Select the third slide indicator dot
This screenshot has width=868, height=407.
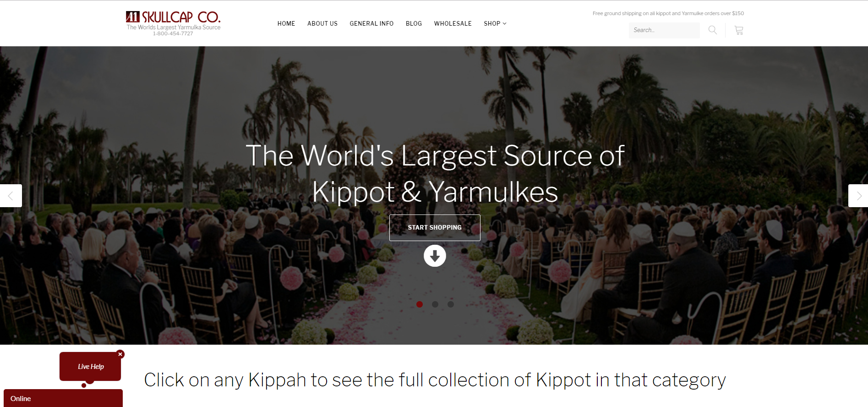click(x=451, y=304)
